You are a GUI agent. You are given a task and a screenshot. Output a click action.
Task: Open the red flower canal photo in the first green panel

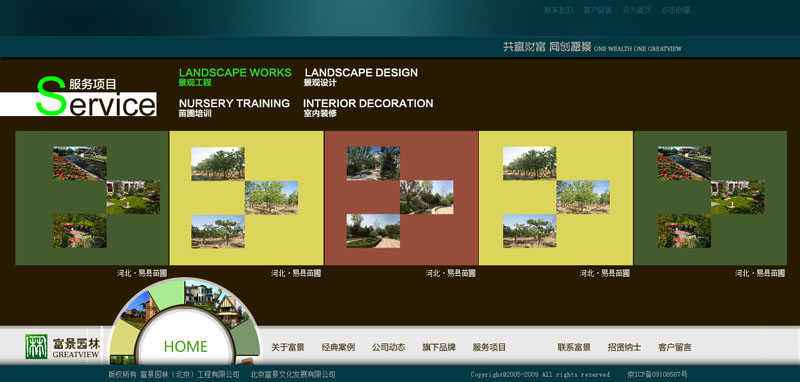click(x=80, y=163)
